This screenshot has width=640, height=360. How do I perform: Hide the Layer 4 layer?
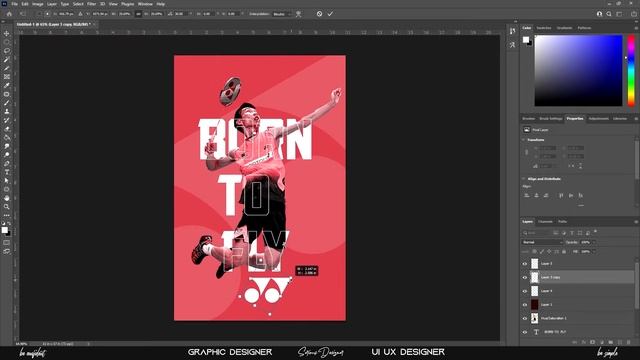click(x=525, y=291)
